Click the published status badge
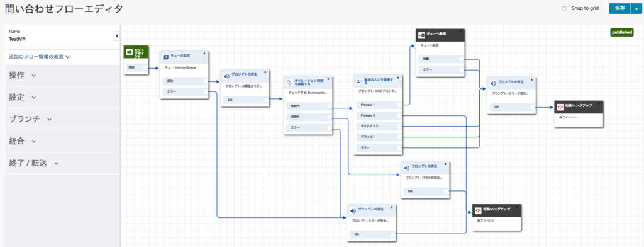The height and width of the screenshot is (247, 644). [x=622, y=33]
